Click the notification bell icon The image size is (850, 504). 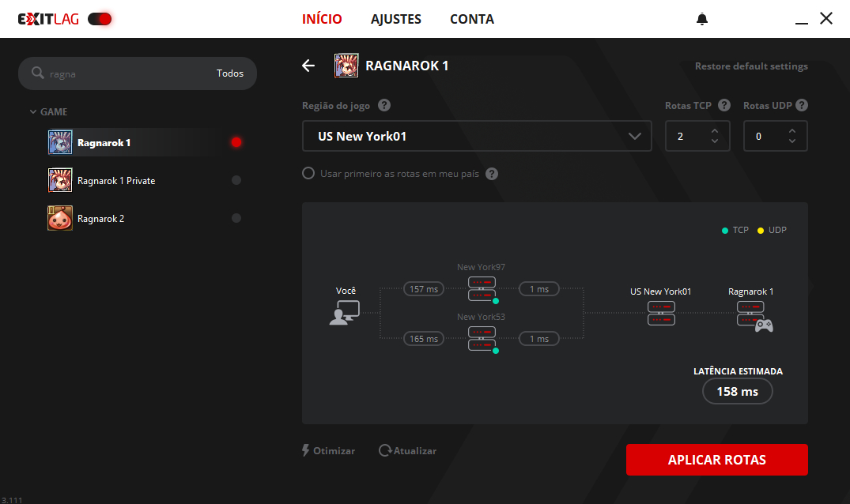click(702, 19)
